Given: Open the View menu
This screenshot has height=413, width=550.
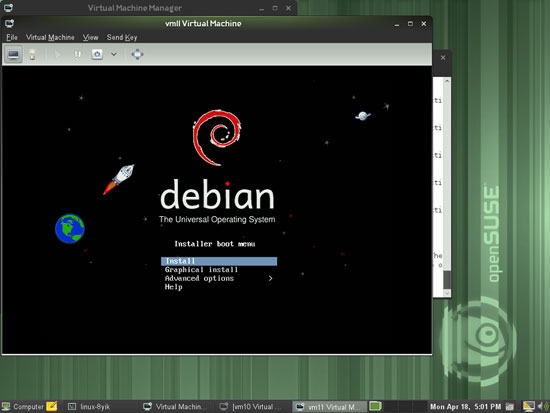Looking at the screenshot, I should [90, 37].
